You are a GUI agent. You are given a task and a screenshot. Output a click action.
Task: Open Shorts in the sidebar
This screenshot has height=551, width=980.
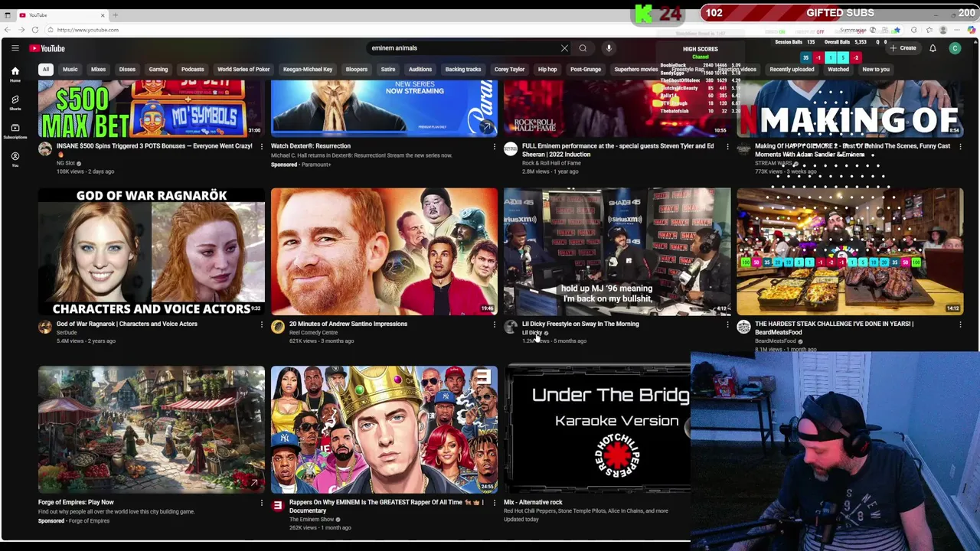point(15,102)
